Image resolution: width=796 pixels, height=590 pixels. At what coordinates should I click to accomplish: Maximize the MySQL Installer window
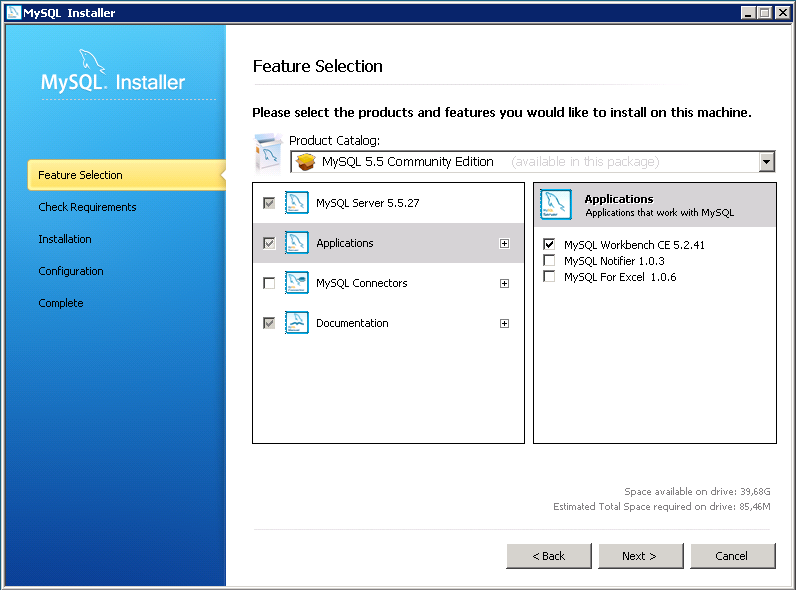pyautogui.click(x=765, y=13)
